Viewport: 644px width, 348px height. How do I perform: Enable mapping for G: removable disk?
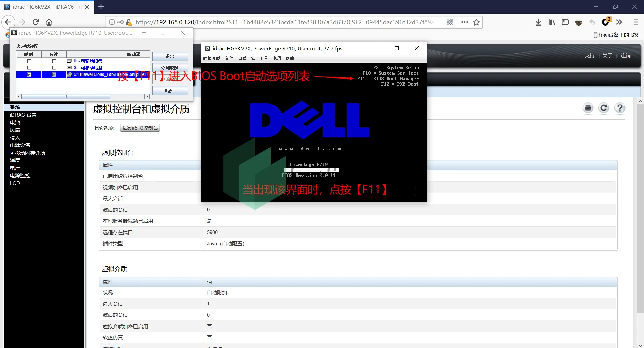[29, 68]
